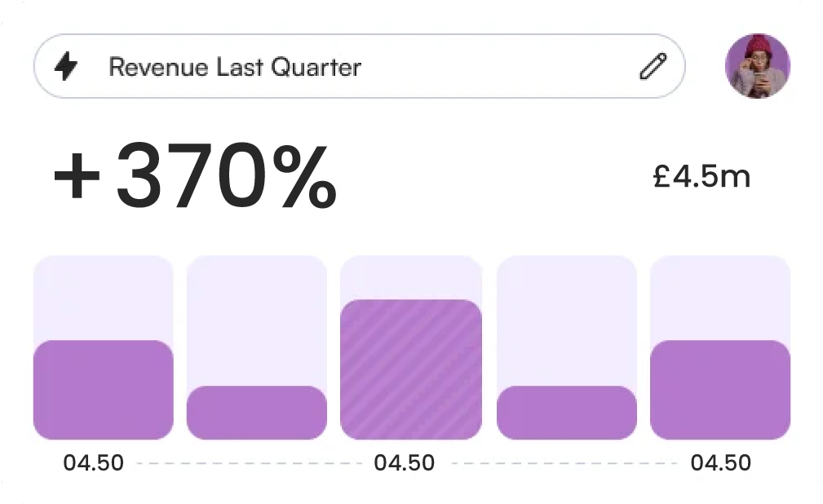Image resolution: width=823 pixels, height=504 pixels.
Task: Select the fifth purple bar
Action: 720,390
